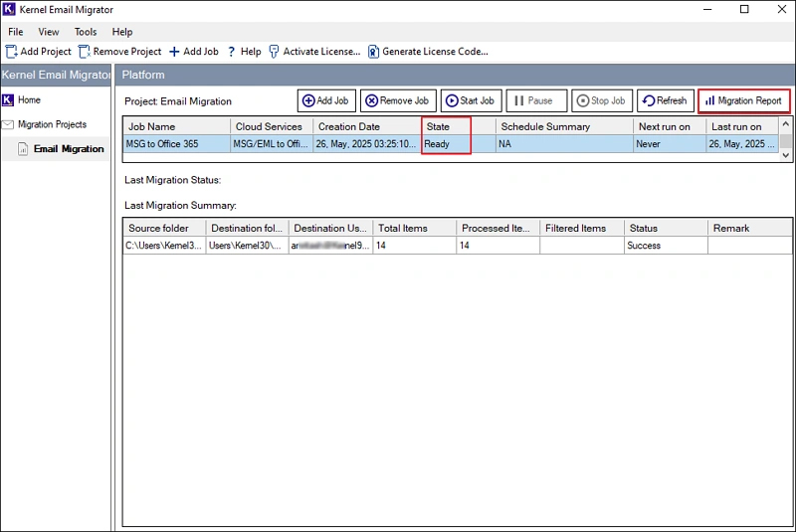Click the Stop Job button
Image resolution: width=796 pixels, height=532 pixels.
pos(602,100)
